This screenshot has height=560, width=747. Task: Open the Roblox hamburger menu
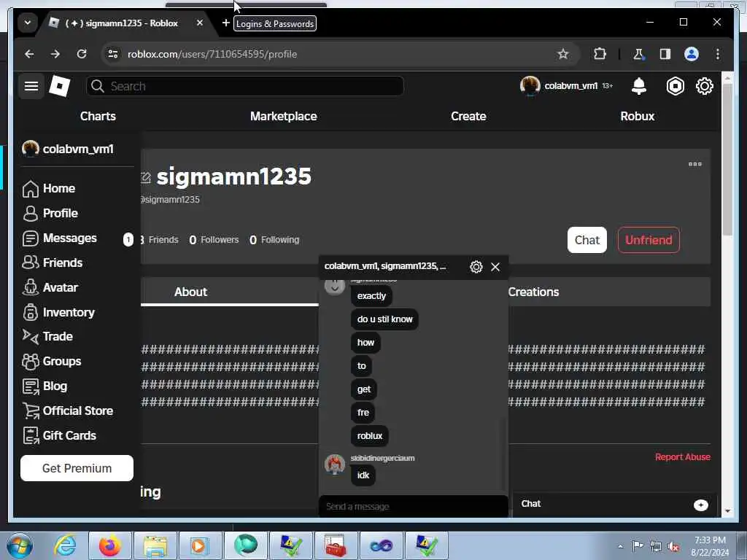coord(31,86)
